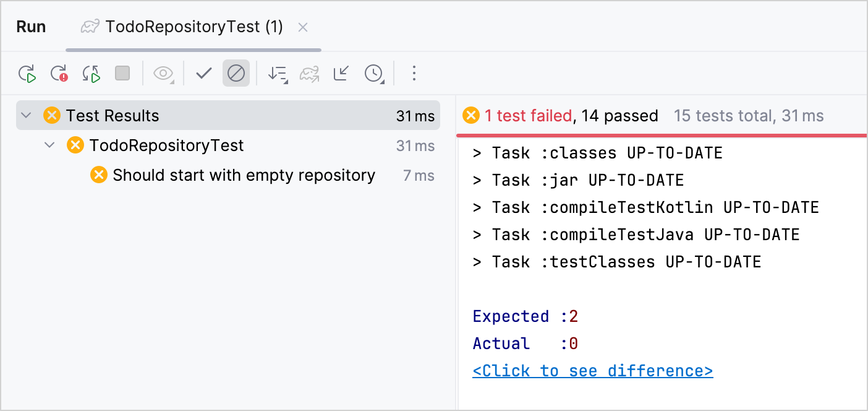Open the eye view options
The width and height of the screenshot is (868, 411).
point(163,74)
